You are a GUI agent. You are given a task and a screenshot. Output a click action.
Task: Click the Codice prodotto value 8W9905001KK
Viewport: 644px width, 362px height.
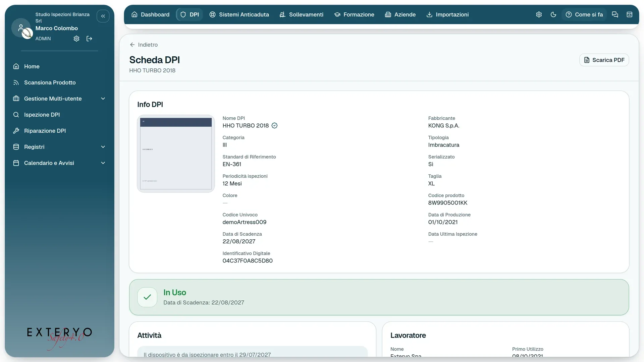(447, 203)
